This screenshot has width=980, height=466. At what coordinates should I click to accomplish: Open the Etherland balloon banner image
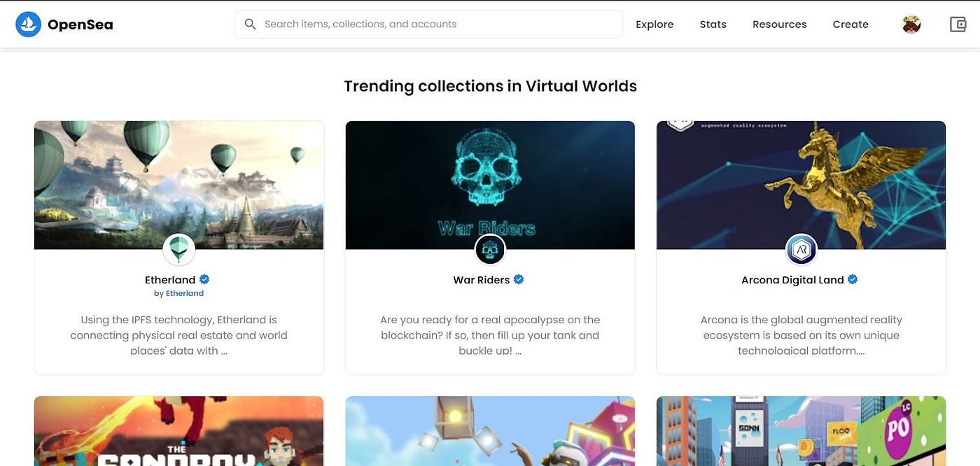pos(178,185)
